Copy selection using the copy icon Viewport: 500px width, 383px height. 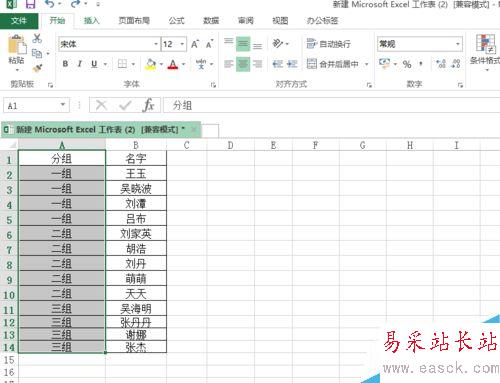[37, 53]
